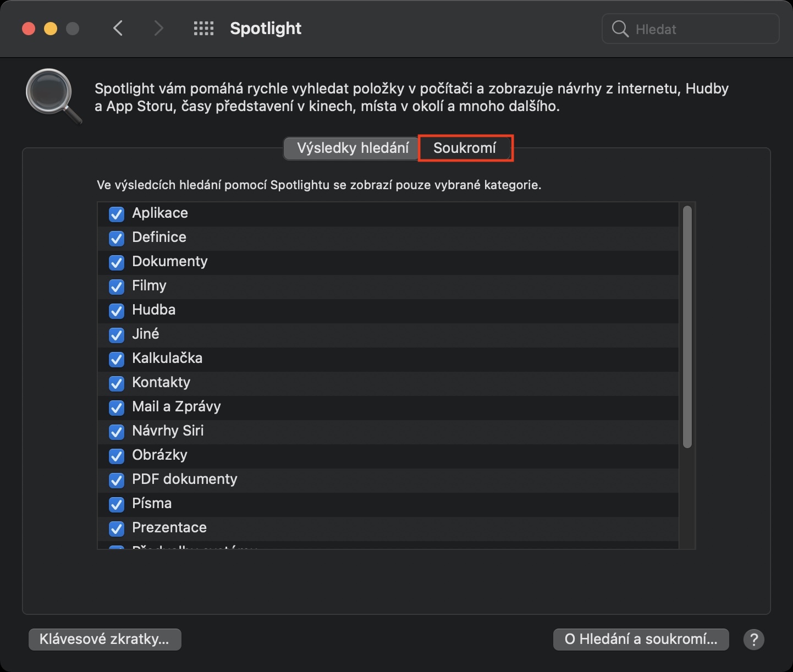
Task: Show all preferences grid icon
Action: pos(203,29)
